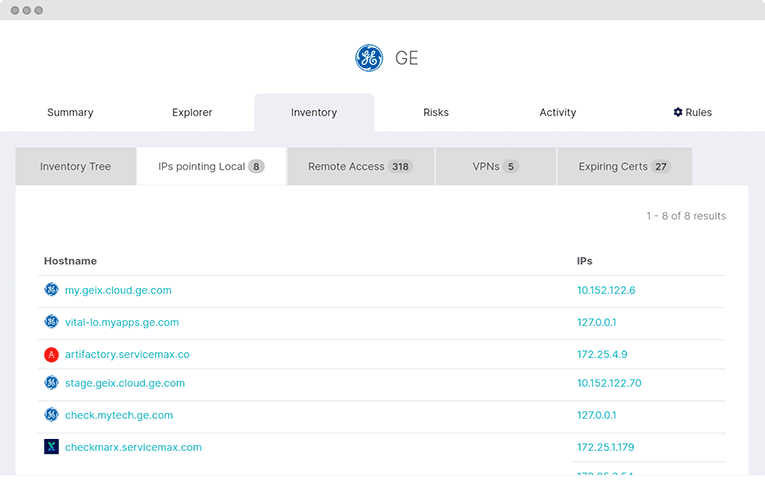Click the 8 badge on IPs pointing Local
765x484 pixels.
tap(256, 166)
